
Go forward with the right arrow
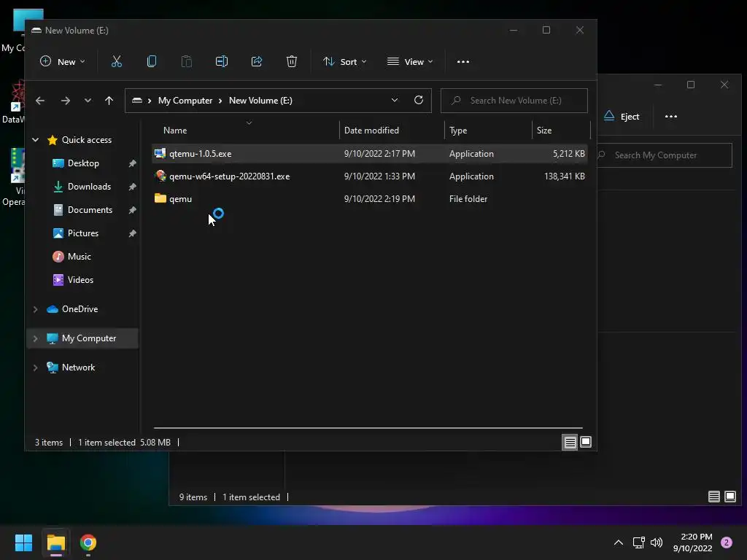[x=66, y=101]
